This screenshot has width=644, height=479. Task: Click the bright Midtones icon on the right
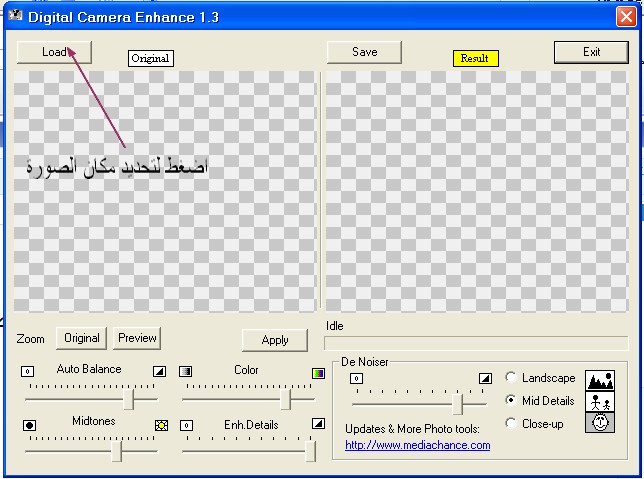(x=160, y=425)
